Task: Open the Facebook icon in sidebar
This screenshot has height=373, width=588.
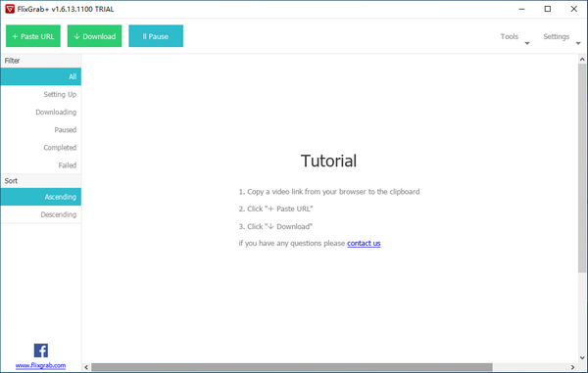Action: click(41, 350)
